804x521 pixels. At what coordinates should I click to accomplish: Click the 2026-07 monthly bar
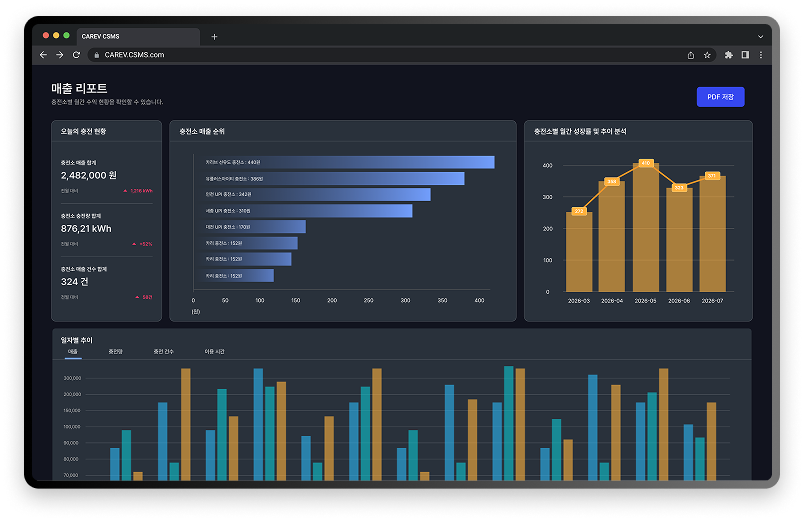pos(713,234)
